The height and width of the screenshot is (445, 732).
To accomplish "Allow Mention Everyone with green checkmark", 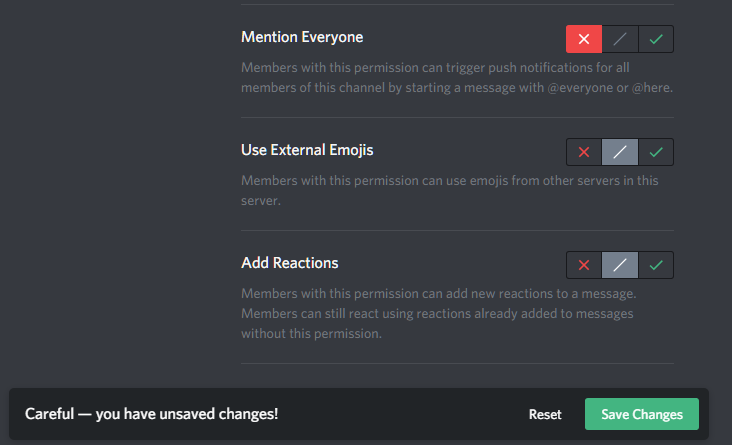I will [656, 39].
